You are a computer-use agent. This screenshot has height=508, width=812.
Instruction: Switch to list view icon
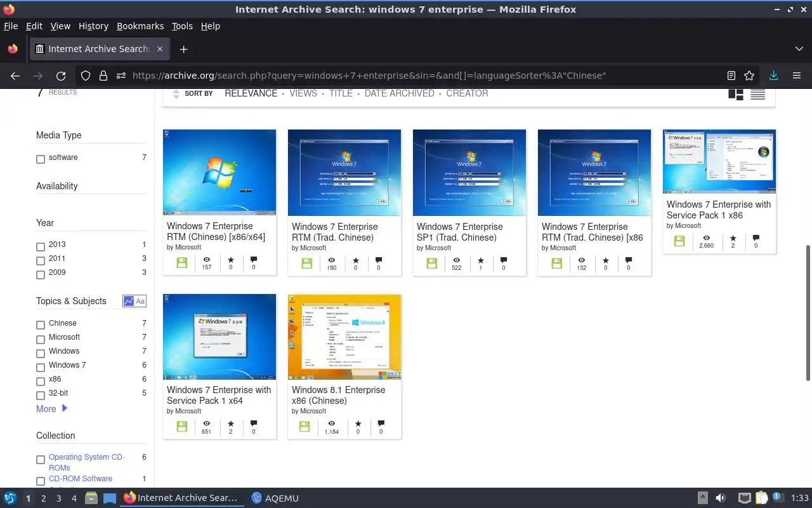tap(757, 94)
